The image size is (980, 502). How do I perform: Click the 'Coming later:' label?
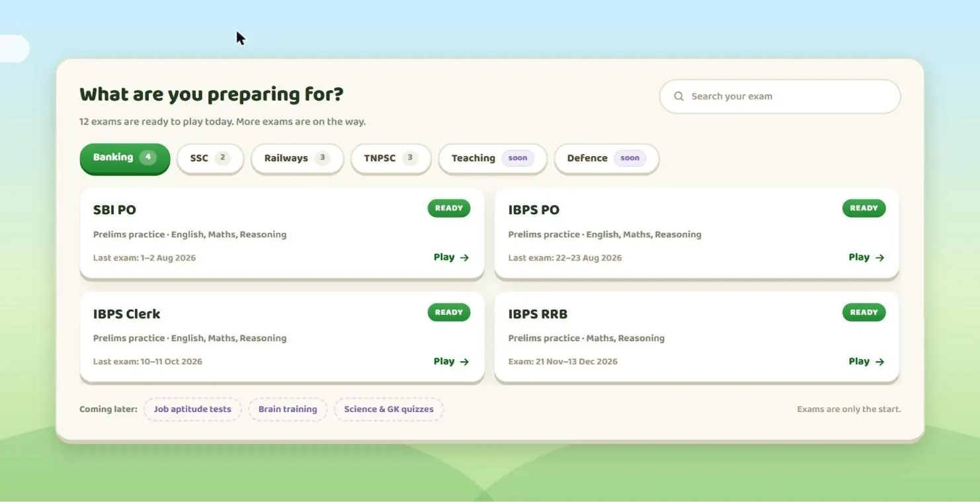[108, 409]
